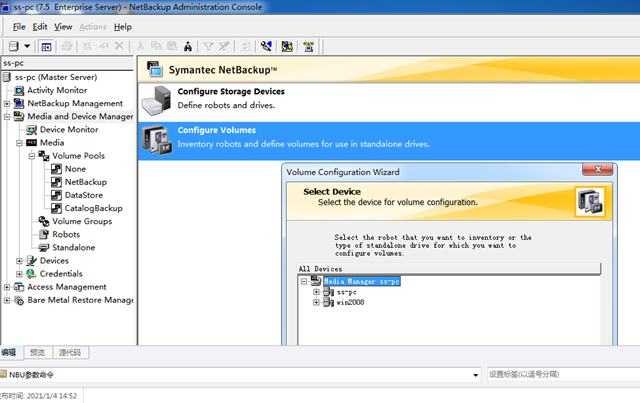Screen dimensions: 640x403
Task: Expand the Bare Metal Restore Management node
Action: point(7,300)
